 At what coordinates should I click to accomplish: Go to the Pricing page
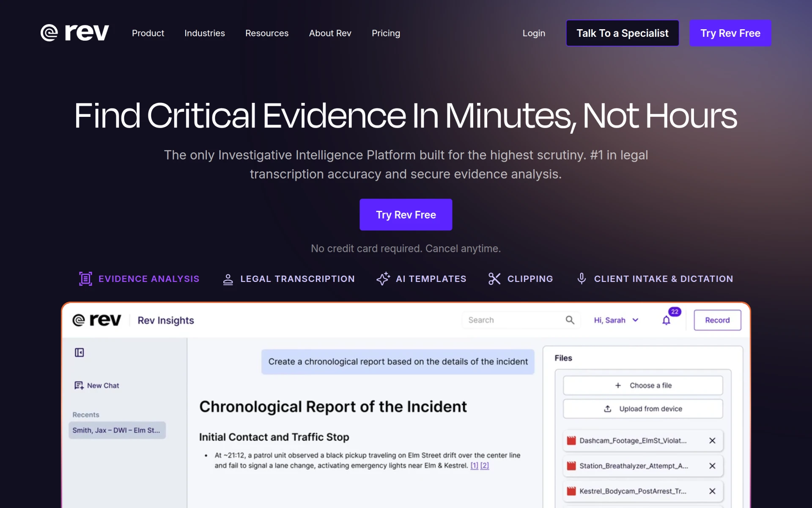coord(386,33)
